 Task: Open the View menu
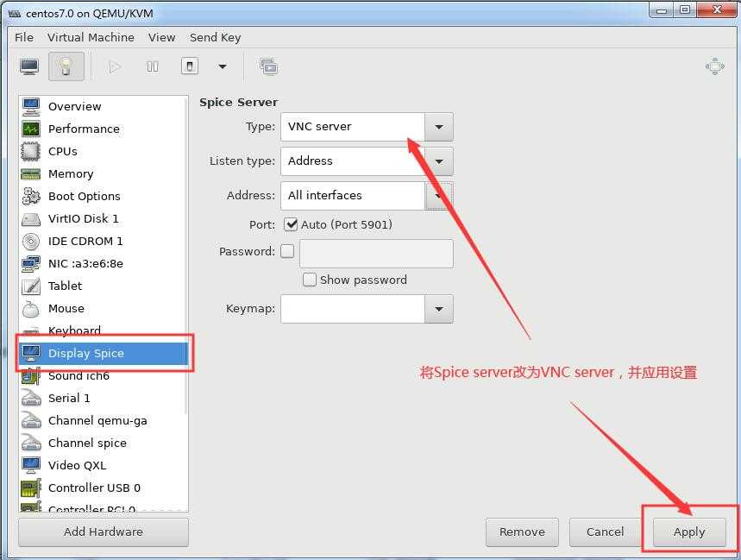point(161,37)
